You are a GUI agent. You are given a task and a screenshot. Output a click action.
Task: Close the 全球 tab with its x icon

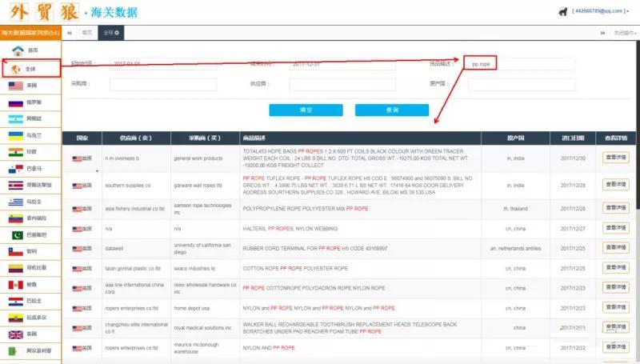pos(118,33)
